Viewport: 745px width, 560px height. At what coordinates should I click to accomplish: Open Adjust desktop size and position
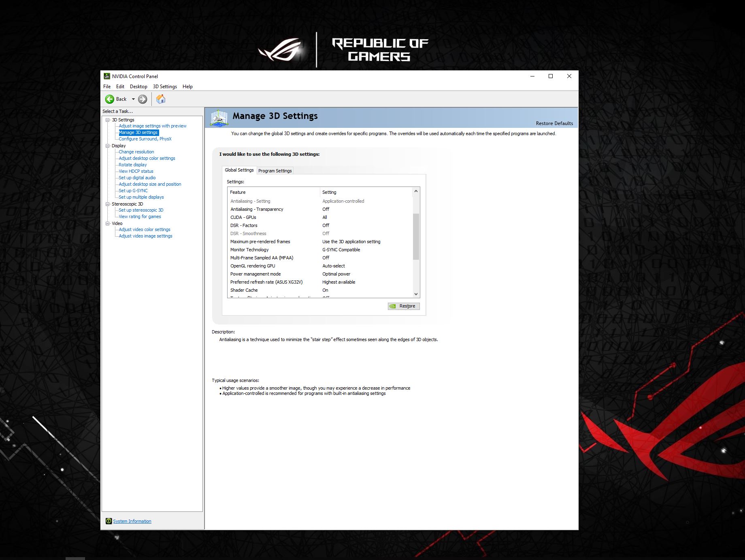[x=150, y=184]
